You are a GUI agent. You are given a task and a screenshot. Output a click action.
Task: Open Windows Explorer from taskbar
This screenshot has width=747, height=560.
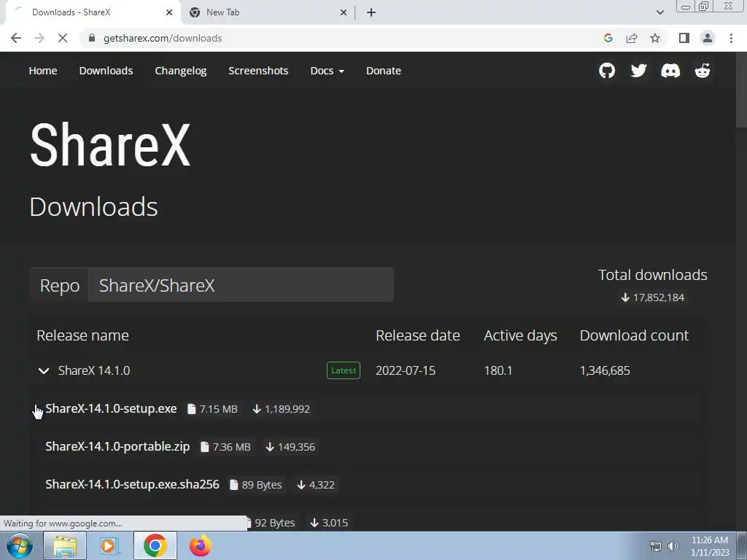(x=65, y=545)
